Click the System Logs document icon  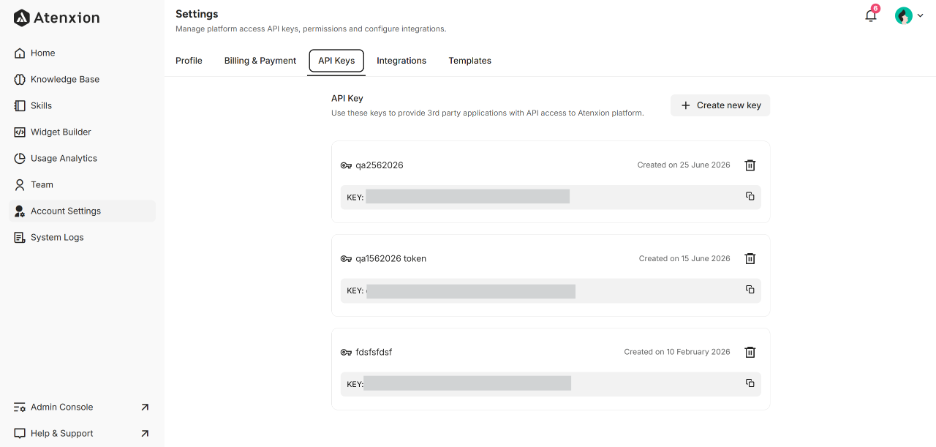20,237
